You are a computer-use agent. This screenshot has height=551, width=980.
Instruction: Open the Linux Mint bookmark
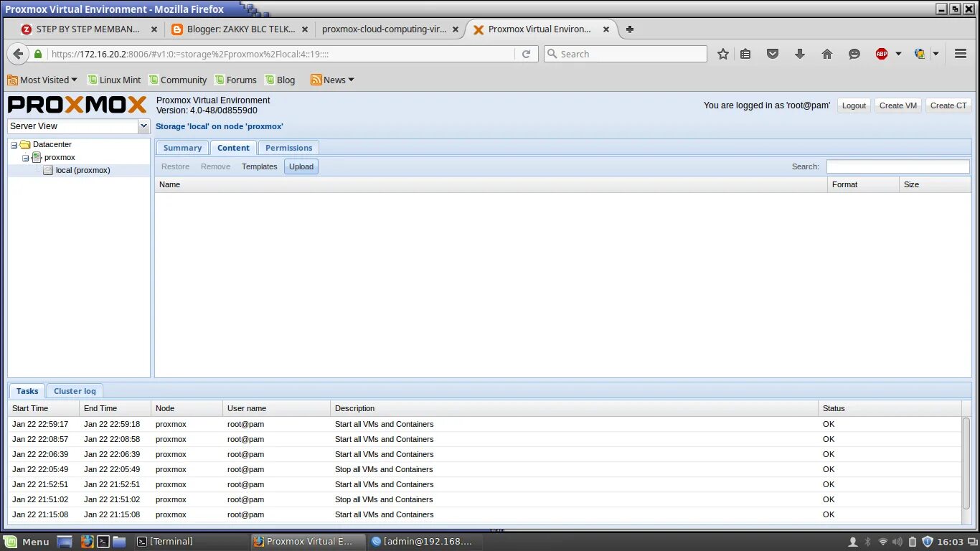114,80
